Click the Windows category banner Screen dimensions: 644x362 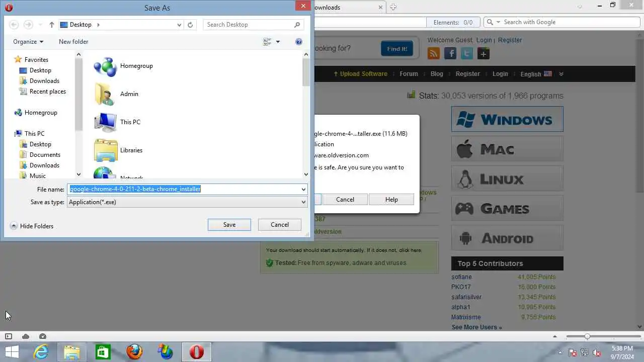[507, 119]
